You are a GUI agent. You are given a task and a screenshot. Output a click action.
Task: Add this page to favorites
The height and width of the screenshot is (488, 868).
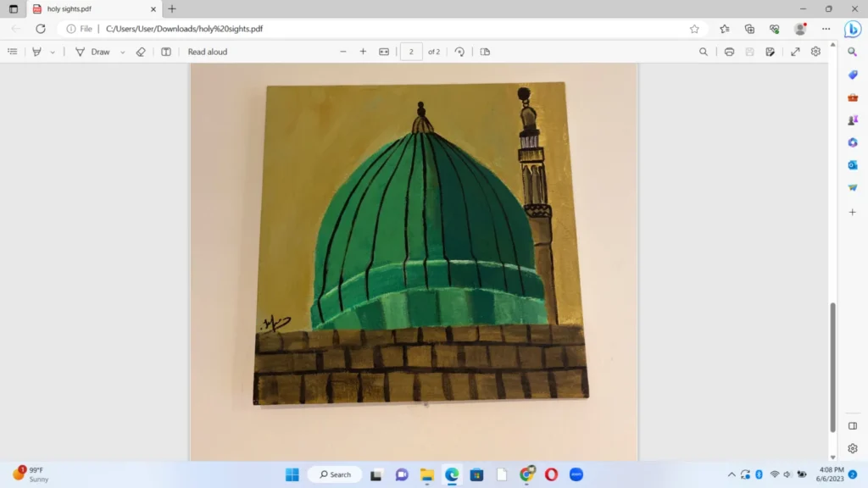[x=694, y=29]
